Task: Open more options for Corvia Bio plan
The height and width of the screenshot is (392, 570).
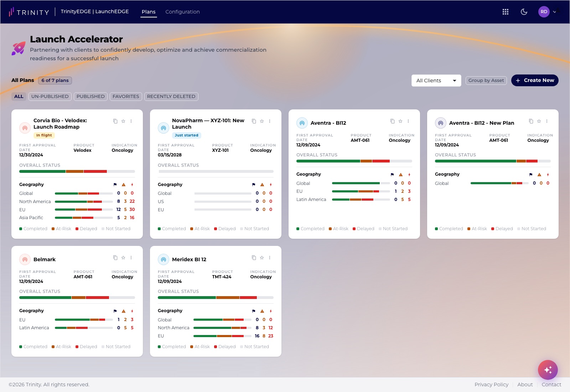Action: [131, 121]
